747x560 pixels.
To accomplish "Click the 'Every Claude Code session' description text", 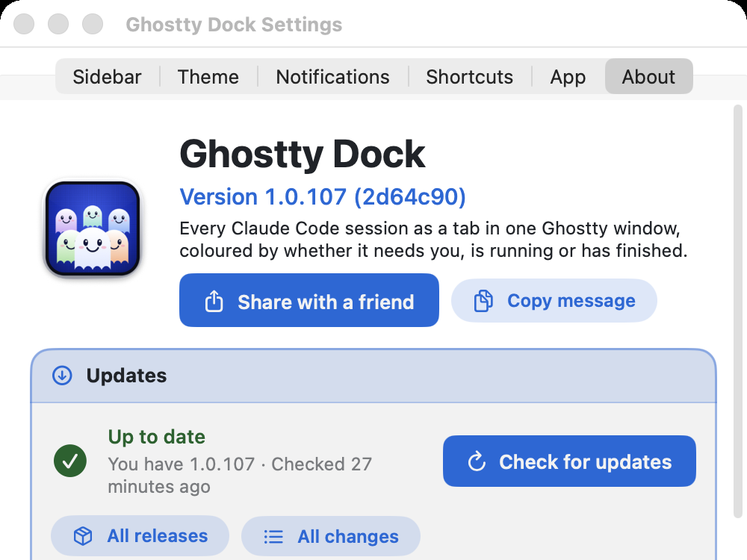I will [x=433, y=240].
